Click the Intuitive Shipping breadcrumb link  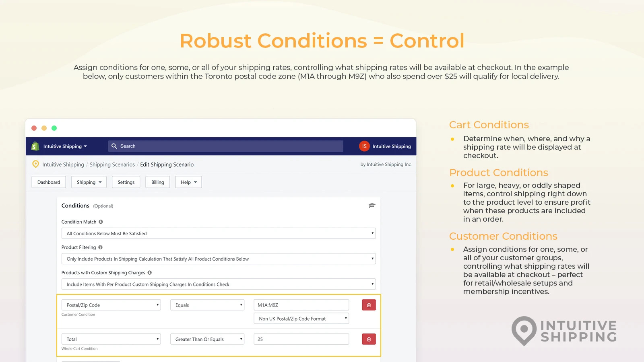click(63, 165)
